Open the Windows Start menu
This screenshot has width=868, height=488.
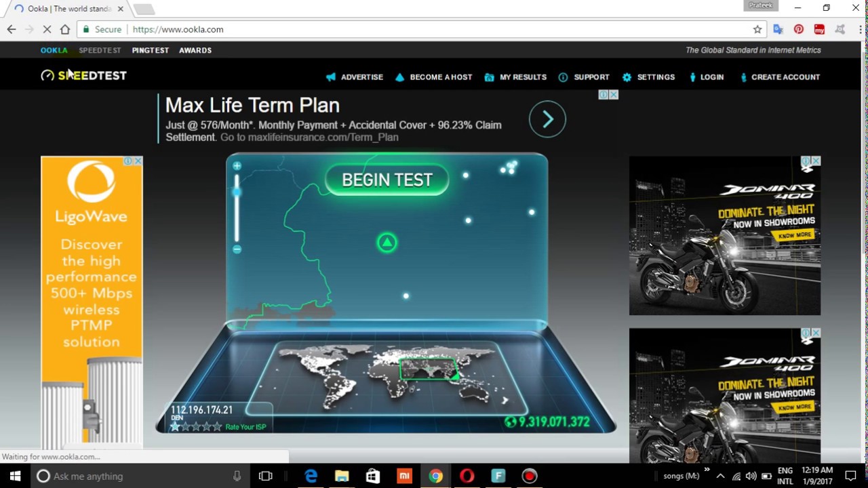(15, 476)
